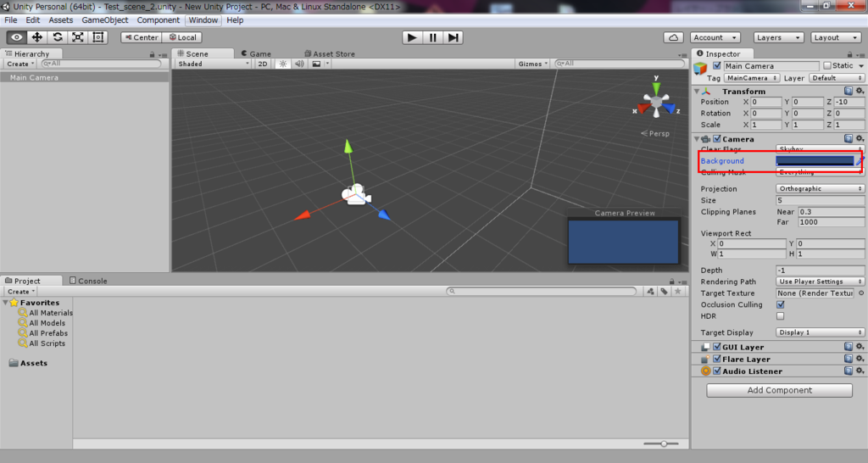Uncheck Occlusion Culling
The height and width of the screenshot is (463, 868).
[x=781, y=304]
